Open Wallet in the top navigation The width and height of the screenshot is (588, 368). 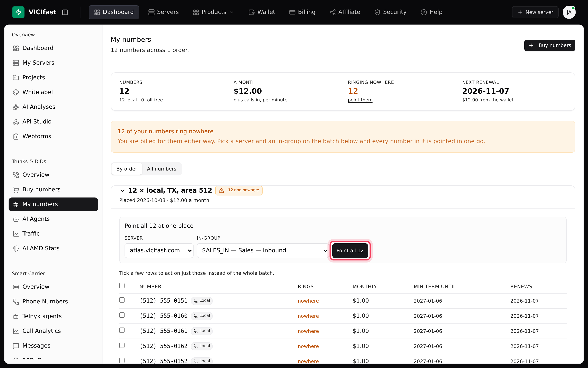coord(262,12)
